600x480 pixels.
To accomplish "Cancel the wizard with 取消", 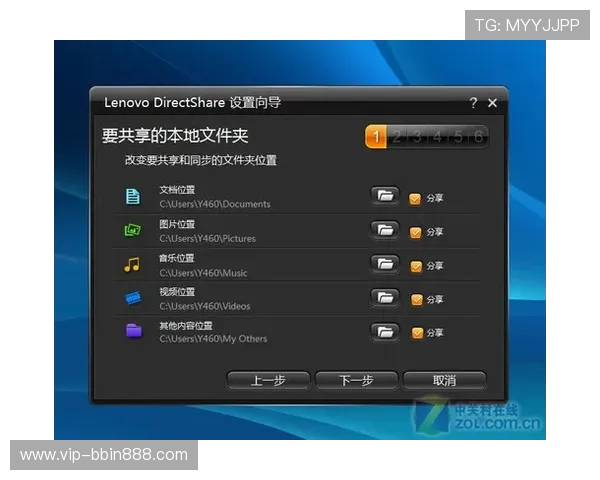I will click(x=445, y=380).
